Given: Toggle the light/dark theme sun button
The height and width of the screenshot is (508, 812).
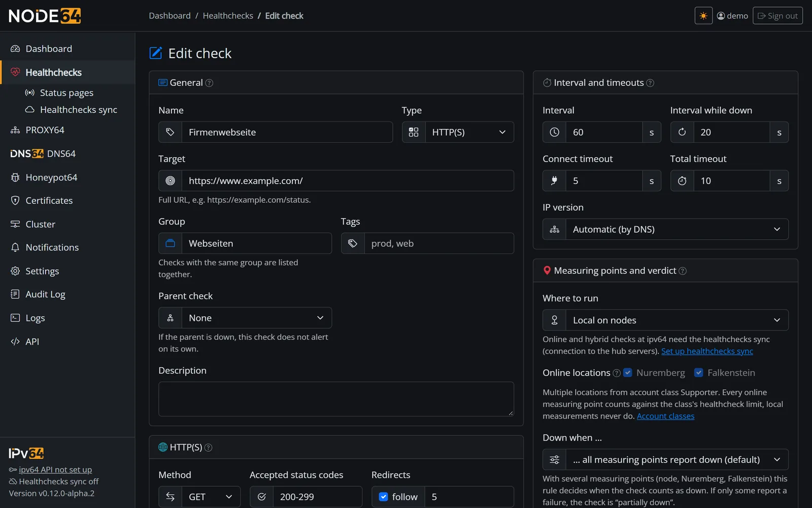Looking at the screenshot, I should 703,16.
